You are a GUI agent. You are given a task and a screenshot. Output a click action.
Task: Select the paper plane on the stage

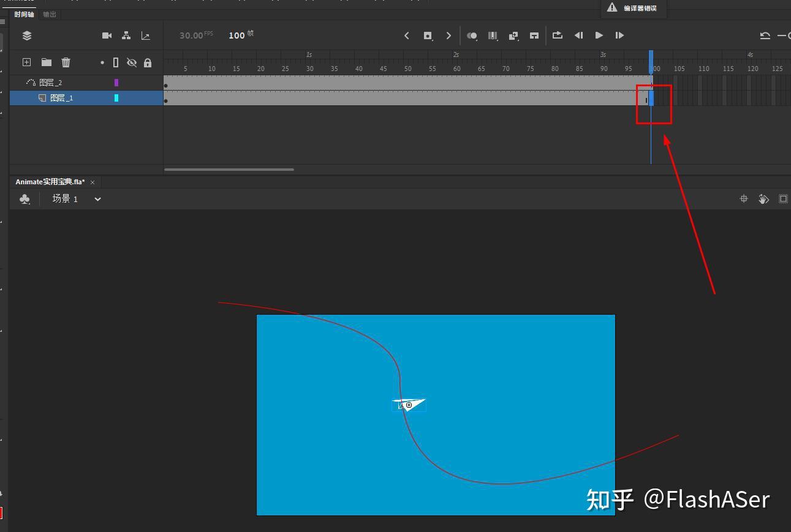(409, 405)
